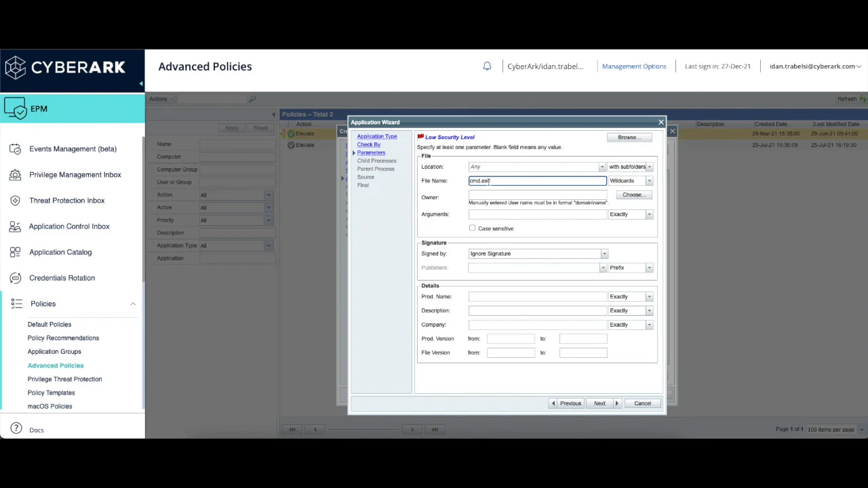Open Management Options link

click(634, 66)
